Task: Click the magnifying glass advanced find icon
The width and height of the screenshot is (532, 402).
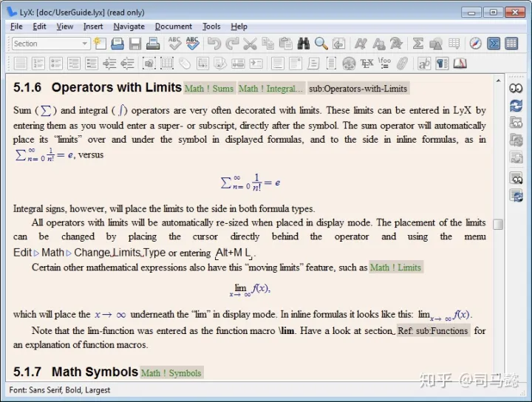Action: click(x=321, y=44)
